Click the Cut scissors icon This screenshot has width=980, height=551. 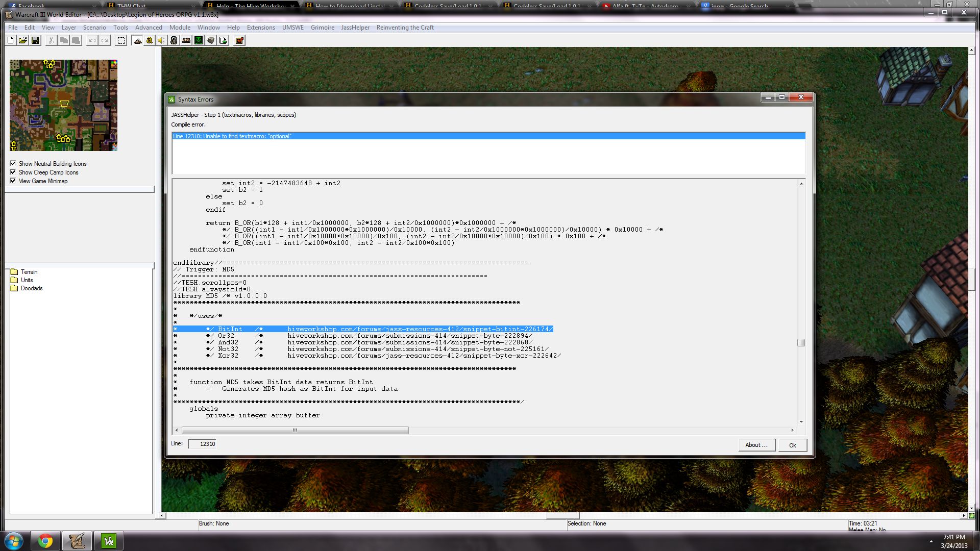pyautogui.click(x=51, y=40)
